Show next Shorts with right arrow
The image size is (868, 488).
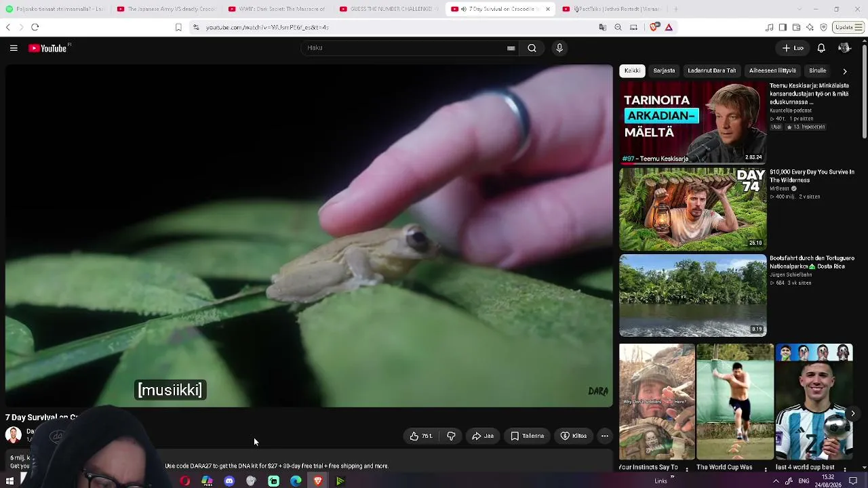(853, 413)
